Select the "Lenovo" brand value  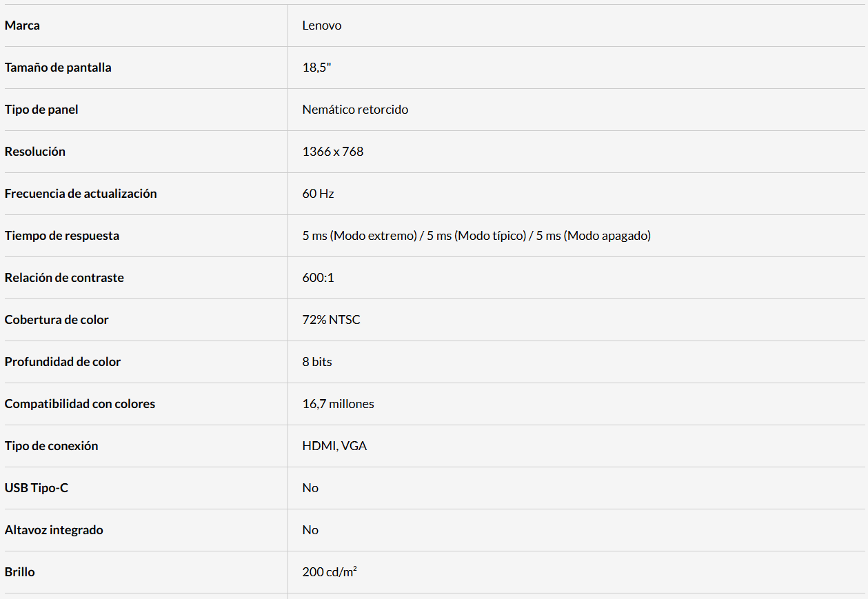(322, 26)
